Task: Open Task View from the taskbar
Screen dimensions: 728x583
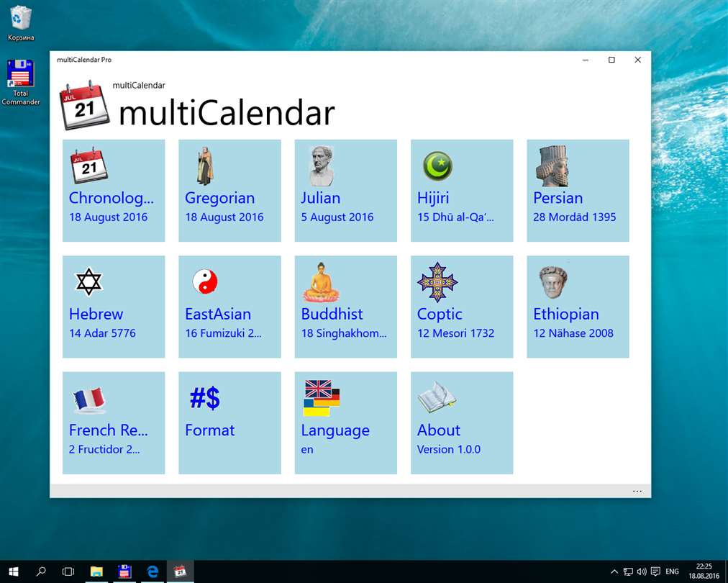Action: point(68,571)
